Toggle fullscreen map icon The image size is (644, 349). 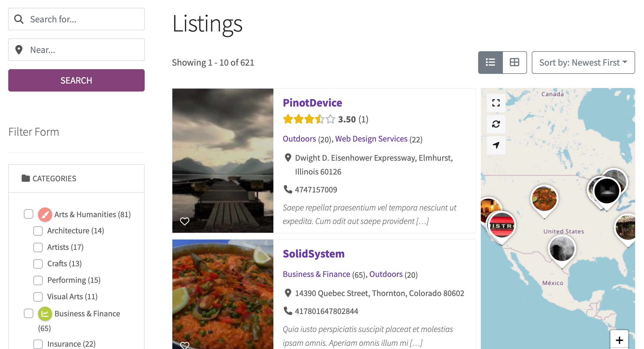[x=496, y=103]
